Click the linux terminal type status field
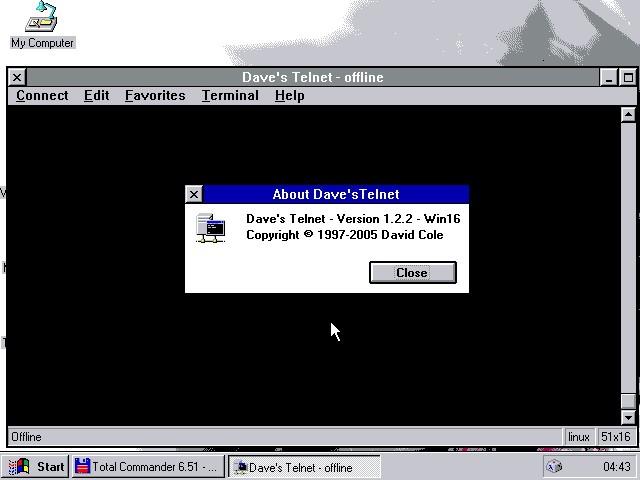Image resolution: width=640 pixels, height=480 pixels. [x=579, y=437]
